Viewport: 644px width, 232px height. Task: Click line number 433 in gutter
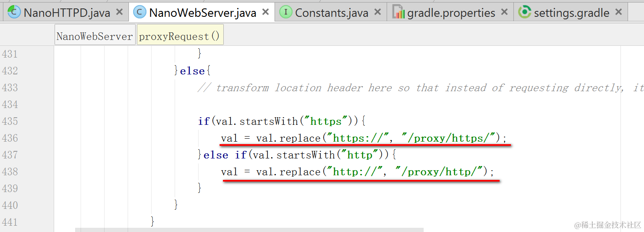pos(10,87)
